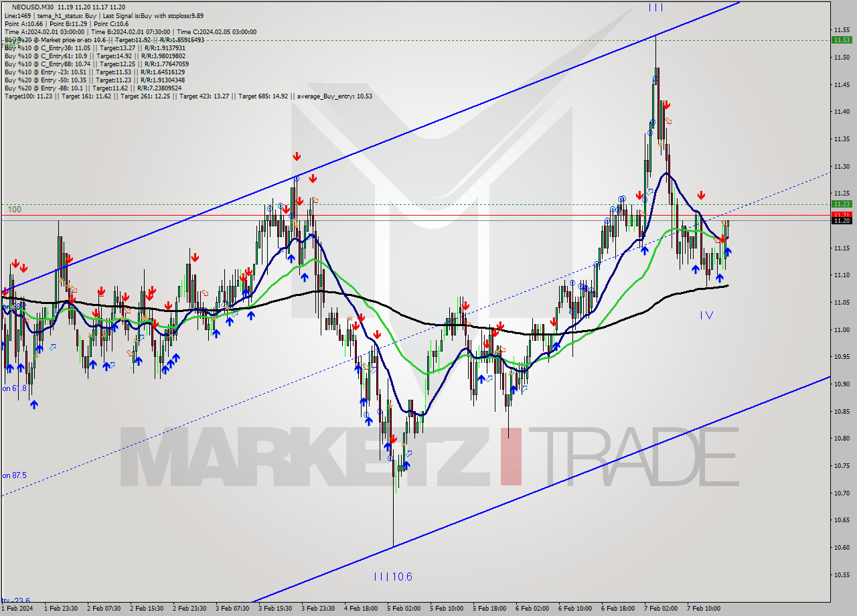Click the red 11.21 price tag
This screenshot has height=616, width=857.
(842, 214)
